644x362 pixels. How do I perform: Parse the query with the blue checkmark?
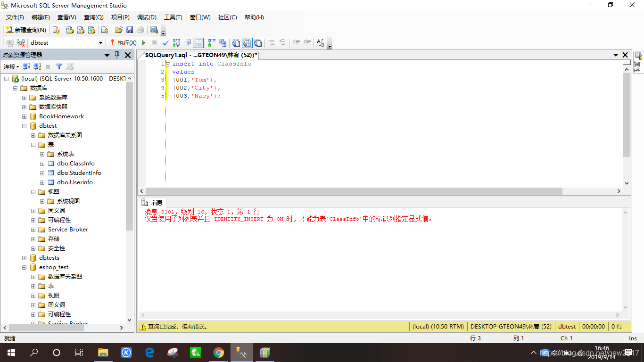point(165,43)
